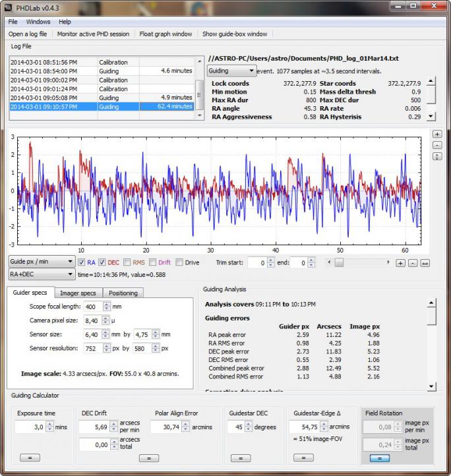Viewport: 451px width, 476px height.
Task: Click the horizontal graph scrollbar thumb
Action: [x=339, y=262]
